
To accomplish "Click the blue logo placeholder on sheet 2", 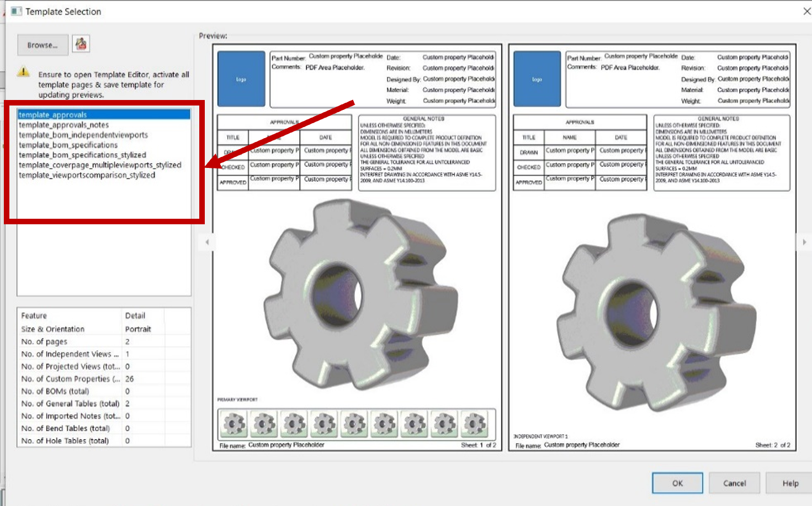I will click(537, 79).
